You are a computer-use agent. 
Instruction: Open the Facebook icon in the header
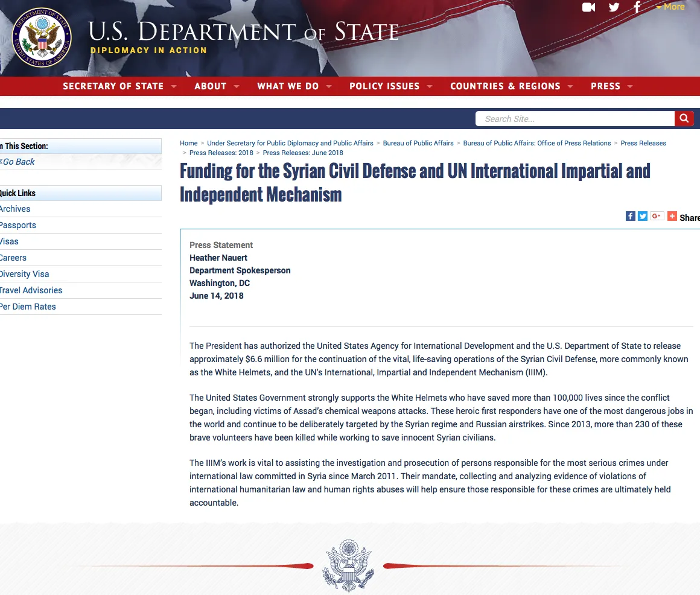(x=637, y=7)
